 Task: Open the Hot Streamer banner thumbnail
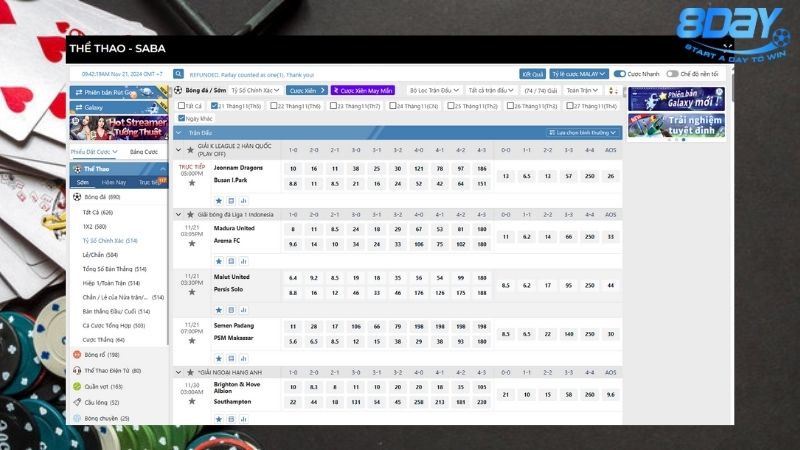(119, 128)
